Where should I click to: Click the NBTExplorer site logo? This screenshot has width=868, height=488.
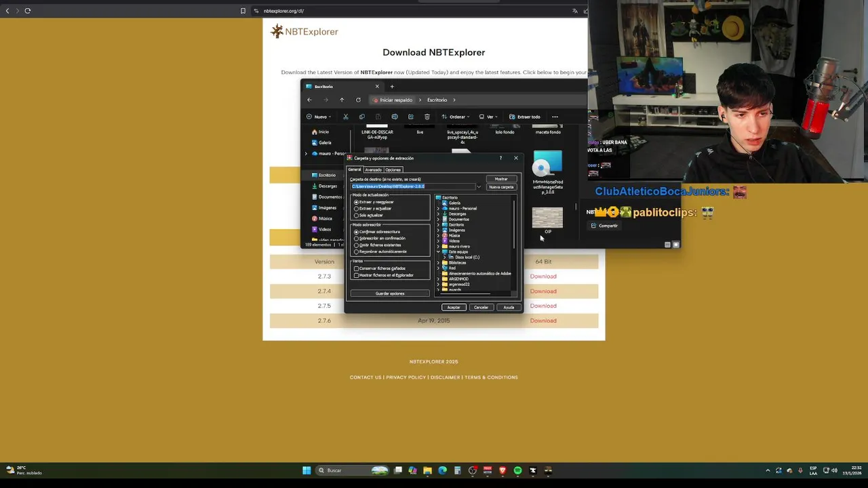pos(304,31)
